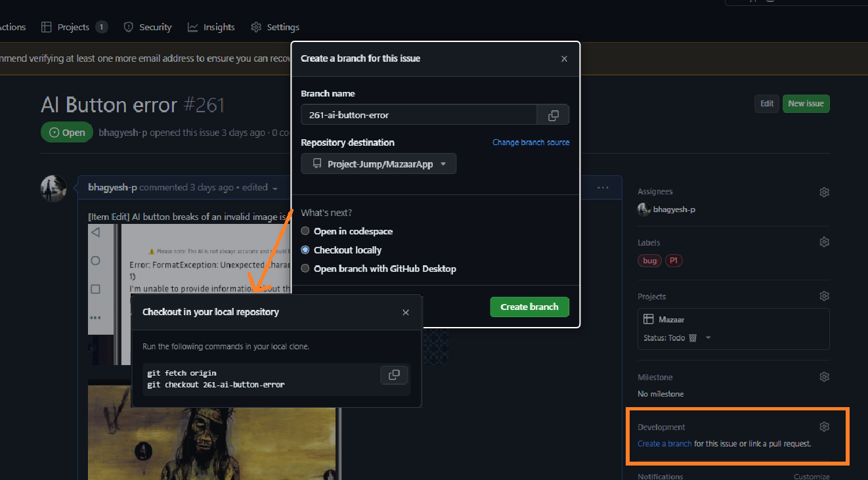Open the Assignees settings gear
The width and height of the screenshot is (868, 480).
824,192
